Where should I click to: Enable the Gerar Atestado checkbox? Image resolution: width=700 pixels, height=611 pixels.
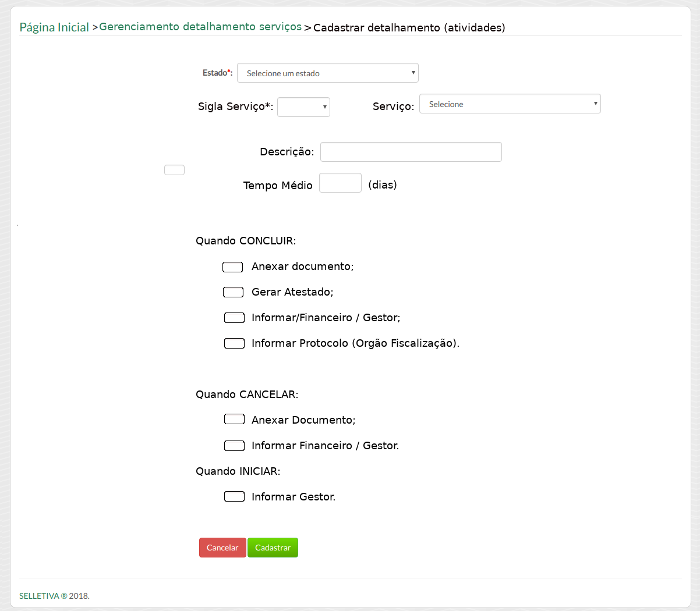[233, 292]
